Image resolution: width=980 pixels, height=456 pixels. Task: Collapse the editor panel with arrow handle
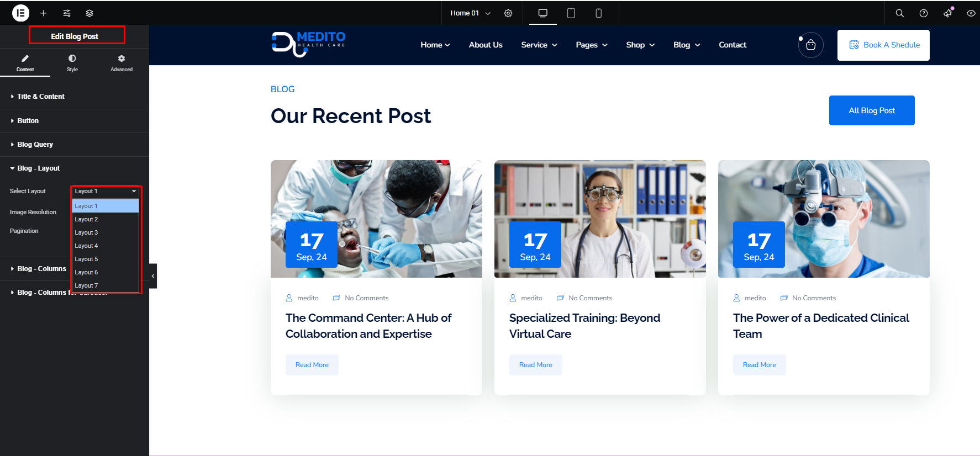(153, 275)
